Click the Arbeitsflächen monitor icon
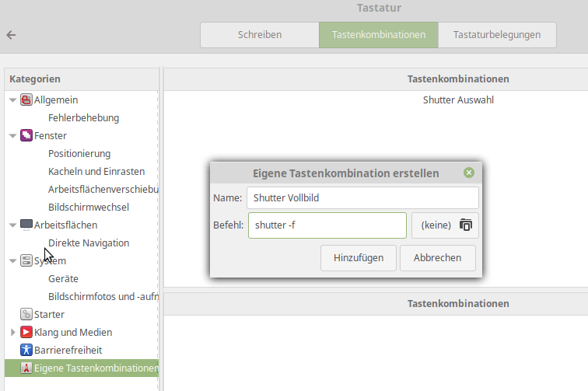The width and height of the screenshot is (588, 391). coord(26,225)
